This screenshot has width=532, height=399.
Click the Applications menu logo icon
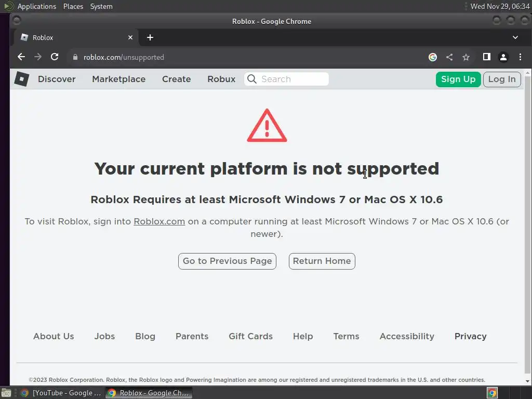8,6
